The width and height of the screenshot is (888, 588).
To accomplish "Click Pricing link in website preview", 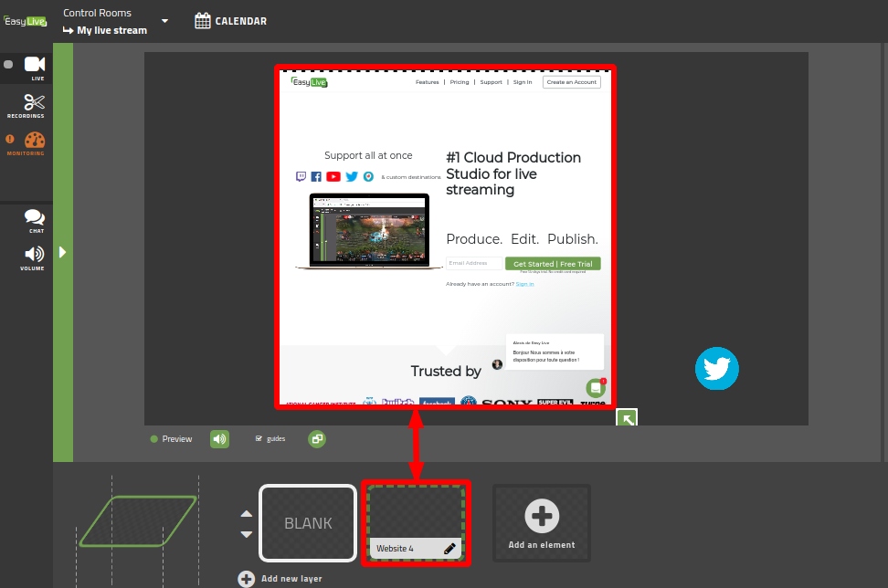I will (x=460, y=82).
